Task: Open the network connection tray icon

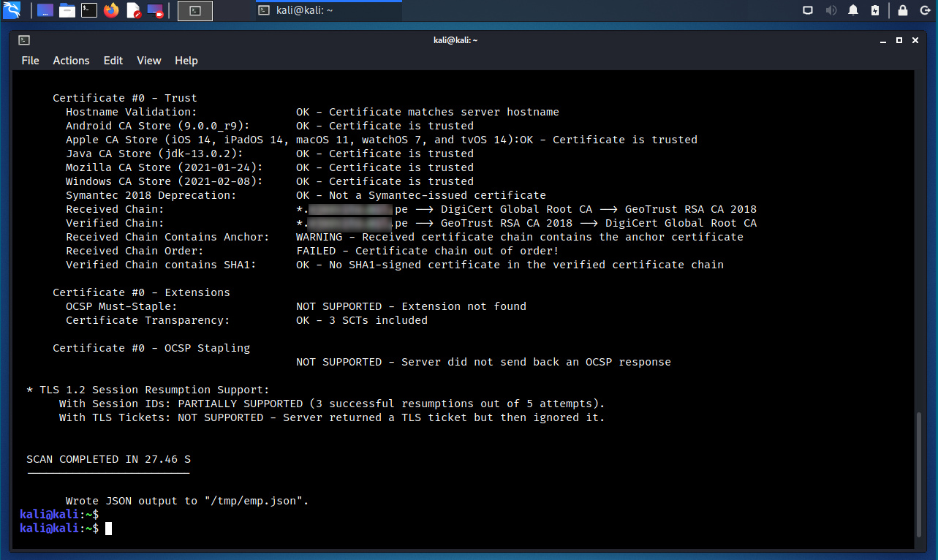Action: (808, 10)
